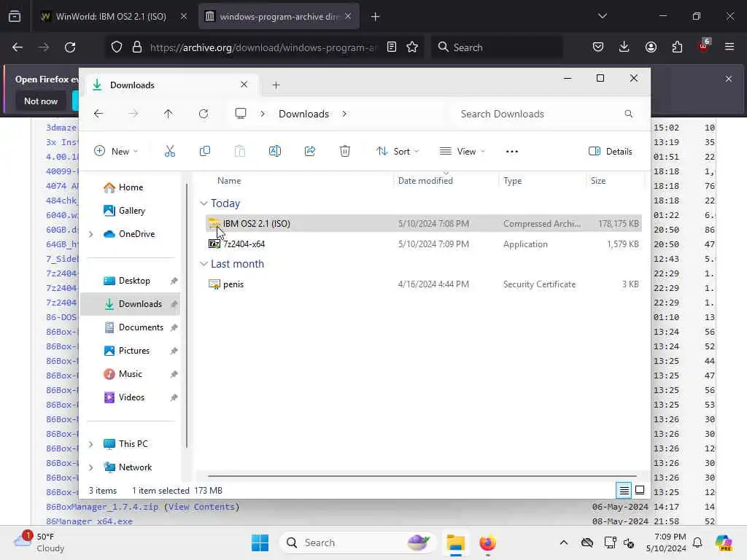Select the IBM OS2 2.1 (ISO) archive
The height and width of the screenshot is (560, 747).
click(424, 223)
